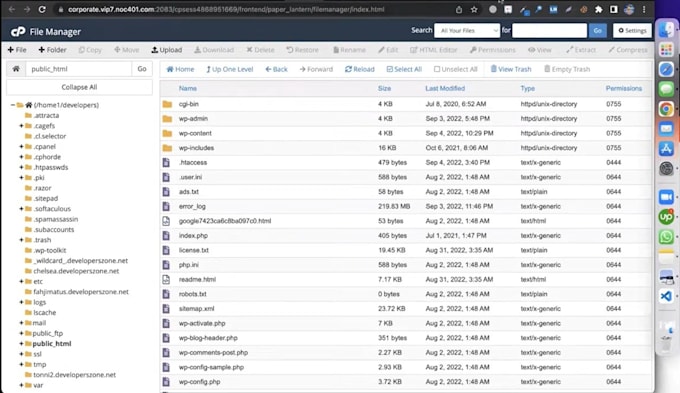
Task: Click Up One Level
Action: click(229, 69)
